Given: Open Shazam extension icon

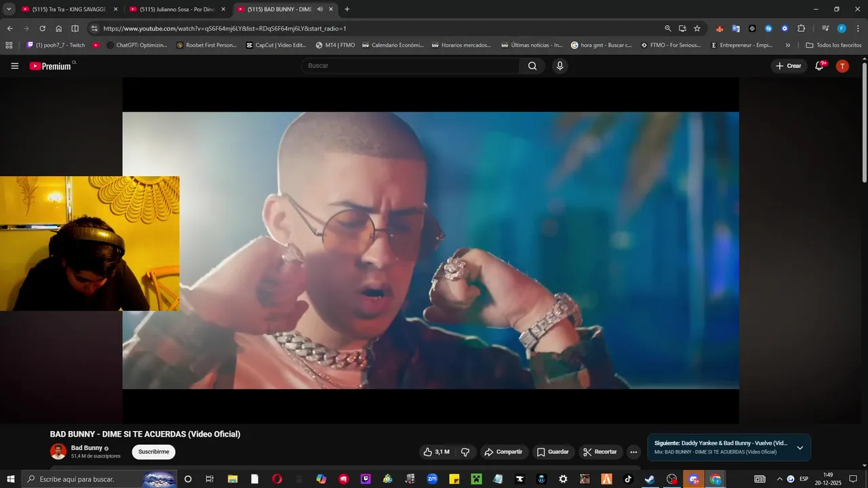Looking at the screenshot, I should coord(768,28).
